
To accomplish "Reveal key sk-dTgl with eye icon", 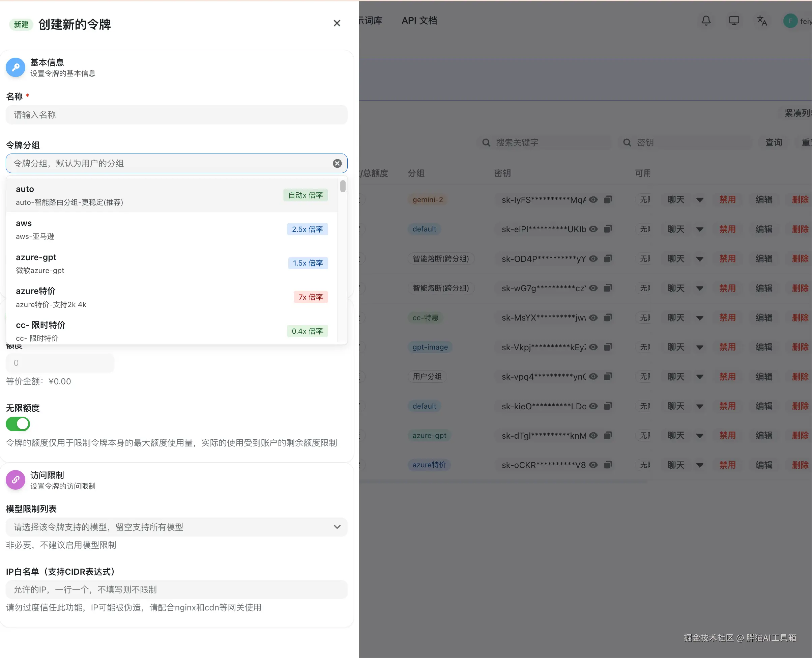I will pos(593,436).
